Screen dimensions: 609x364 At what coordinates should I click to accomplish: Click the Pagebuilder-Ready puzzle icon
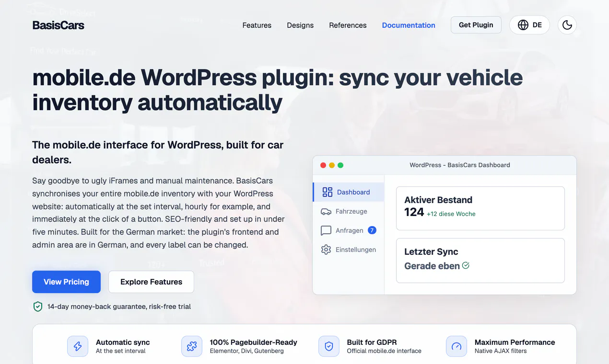coord(192,346)
